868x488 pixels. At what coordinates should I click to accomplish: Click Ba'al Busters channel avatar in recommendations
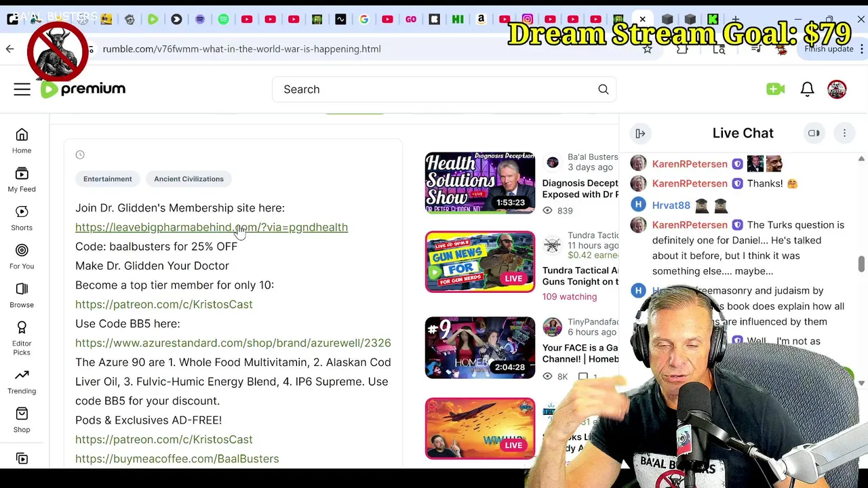(x=553, y=162)
